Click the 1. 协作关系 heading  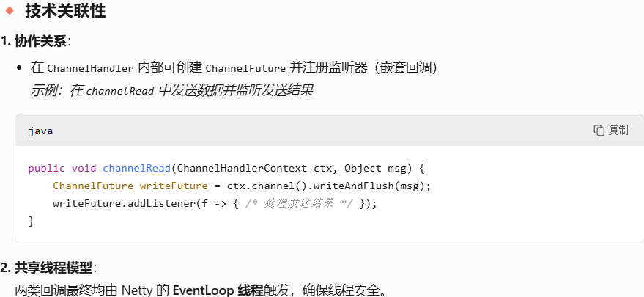point(35,41)
